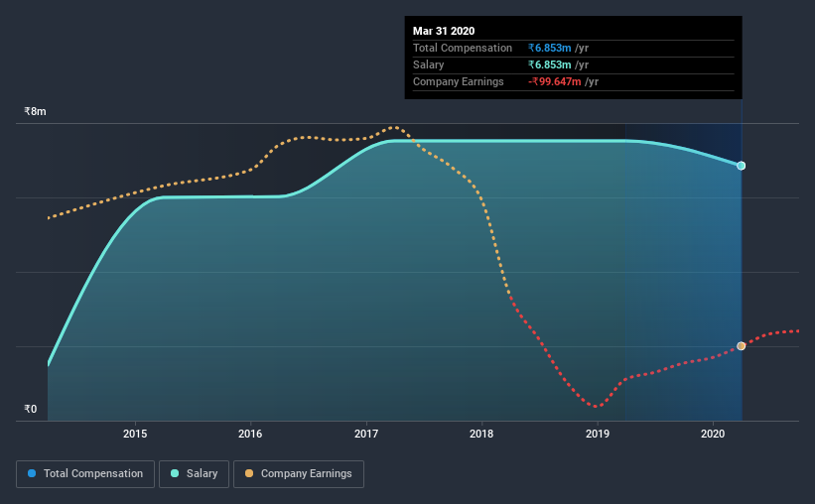This screenshot has height=504, width=815.
Task: Select the company earnings data point at Mar 2020
Action: click(742, 346)
